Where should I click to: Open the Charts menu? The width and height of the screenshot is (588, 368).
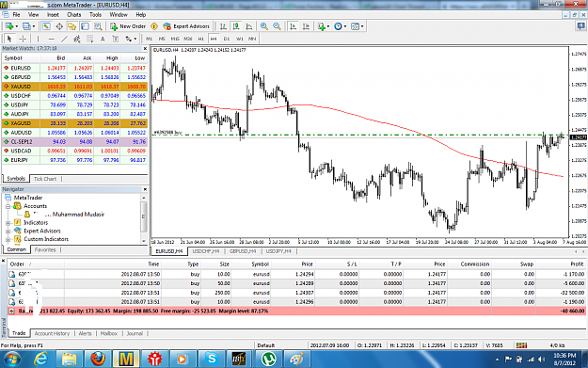pos(74,15)
